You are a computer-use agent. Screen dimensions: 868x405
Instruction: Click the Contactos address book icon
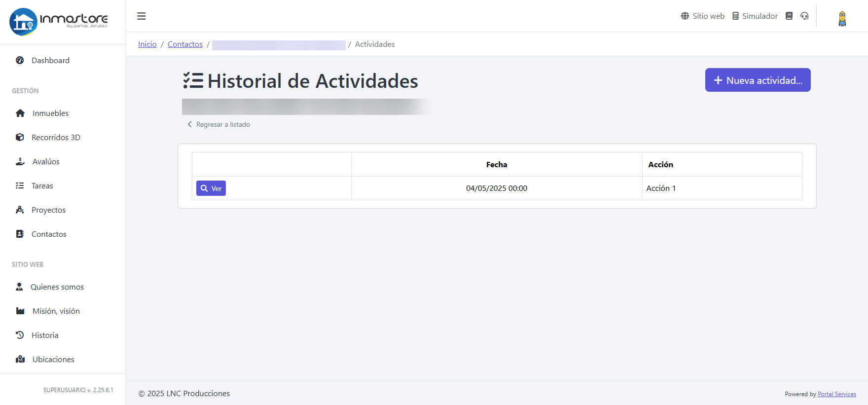tap(20, 234)
